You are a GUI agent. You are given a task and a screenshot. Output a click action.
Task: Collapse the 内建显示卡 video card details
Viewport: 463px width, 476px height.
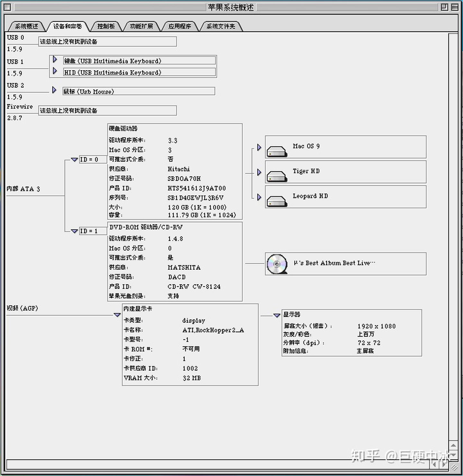tap(117, 315)
